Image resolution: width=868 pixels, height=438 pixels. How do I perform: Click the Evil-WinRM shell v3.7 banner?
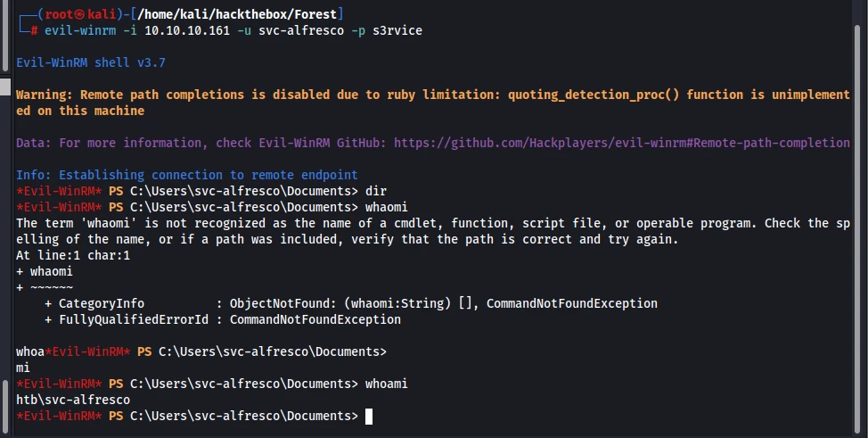coord(91,62)
